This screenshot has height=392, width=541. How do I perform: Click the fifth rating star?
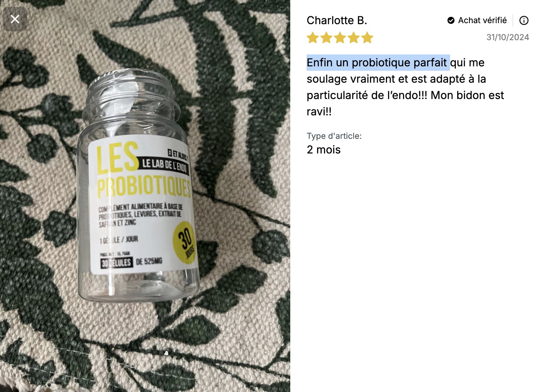click(367, 37)
